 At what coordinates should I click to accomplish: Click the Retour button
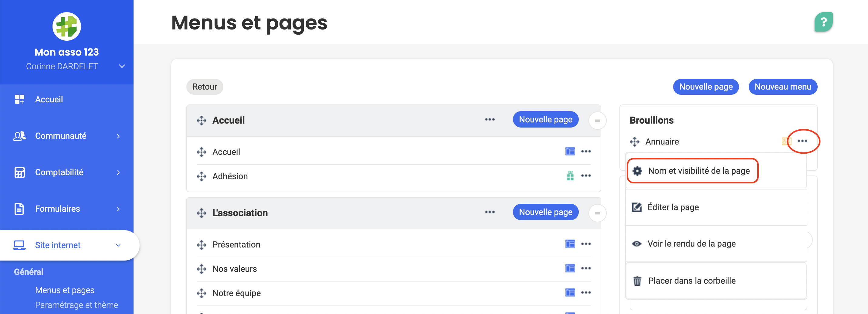(205, 87)
